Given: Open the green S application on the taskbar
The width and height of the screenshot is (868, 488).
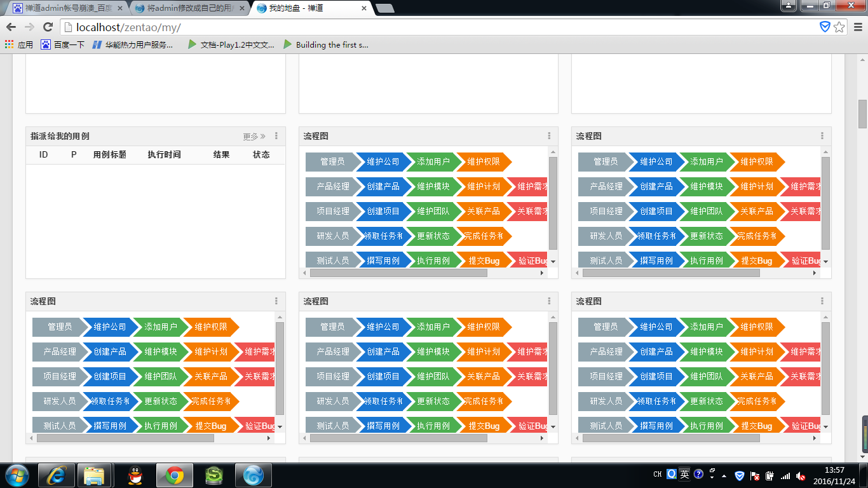Looking at the screenshot, I should (214, 475).
